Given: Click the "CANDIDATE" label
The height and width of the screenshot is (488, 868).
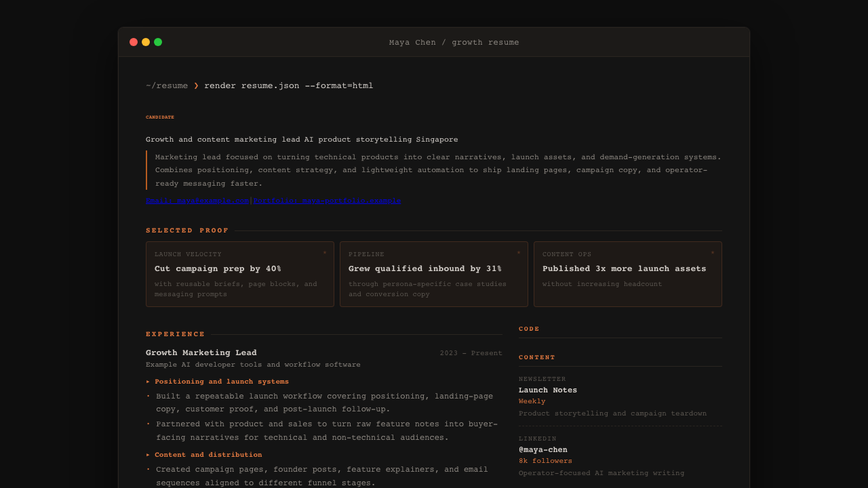Looking at the screenshot, I should tap(160, 117).
